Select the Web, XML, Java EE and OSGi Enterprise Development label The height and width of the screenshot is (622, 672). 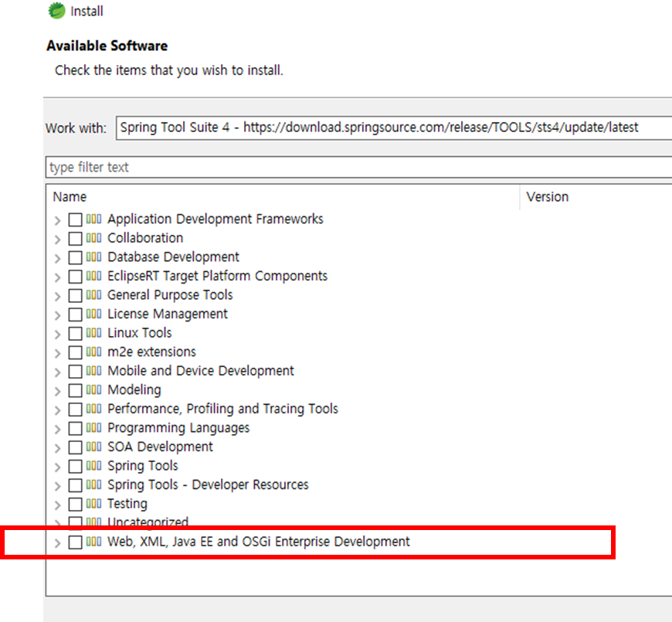coord(259,542)
